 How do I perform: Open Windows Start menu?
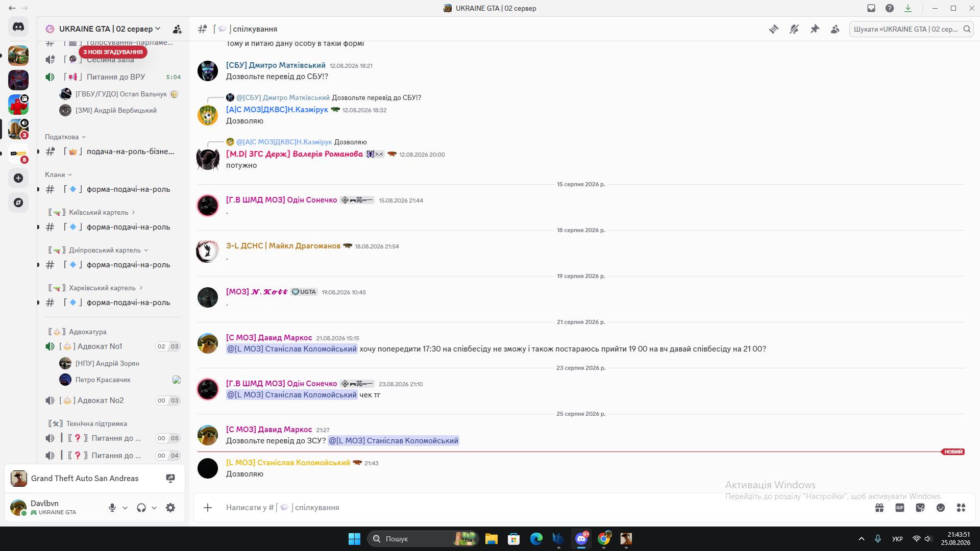point(354,539)
